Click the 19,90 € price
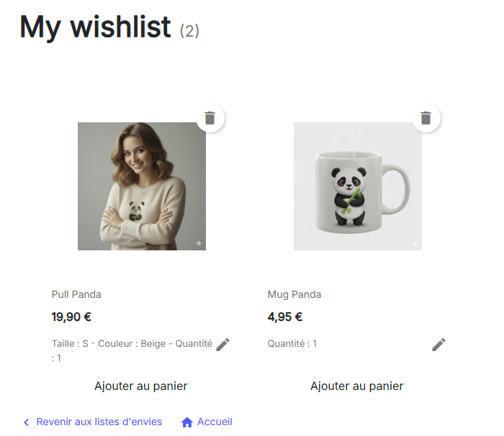Viewport: 504px width, 436px height. pyautogui.click(x=71, y=317)
